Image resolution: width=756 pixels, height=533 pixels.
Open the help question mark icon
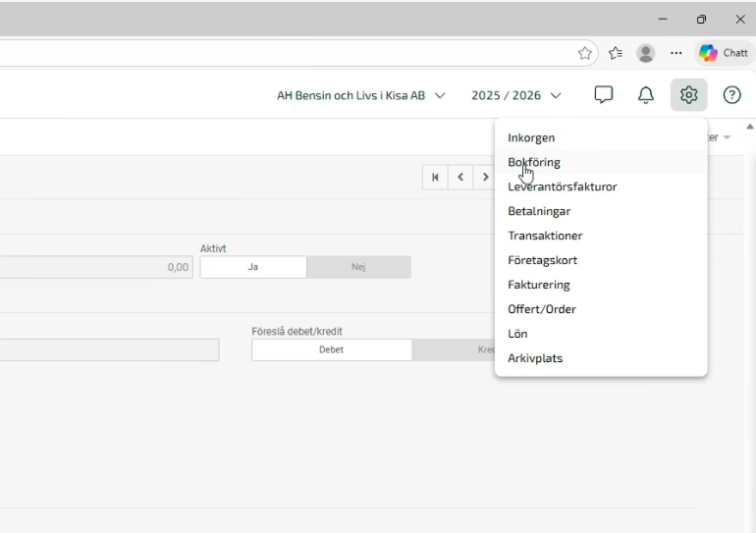[x=731, y=95]
